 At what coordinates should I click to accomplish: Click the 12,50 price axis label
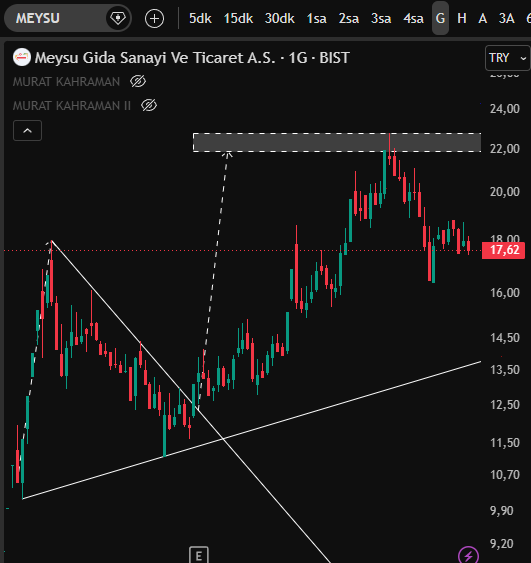pos(504,405)
